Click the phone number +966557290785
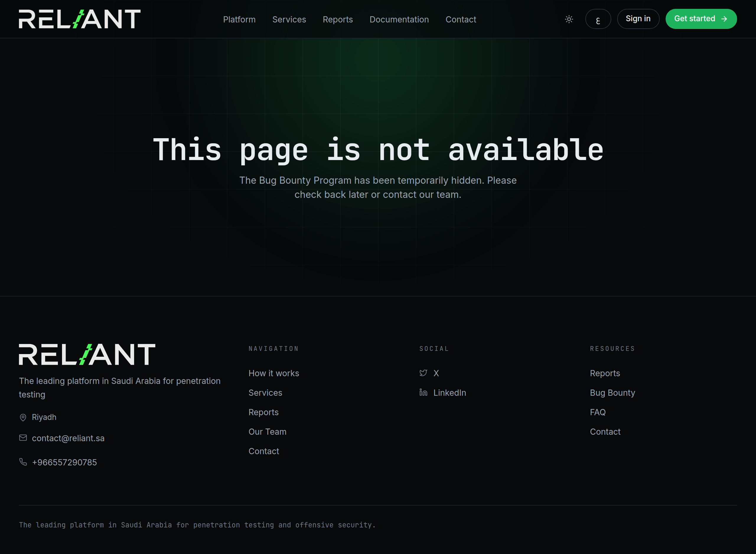This screenshot has height=554, width=756. click(64, 462)
